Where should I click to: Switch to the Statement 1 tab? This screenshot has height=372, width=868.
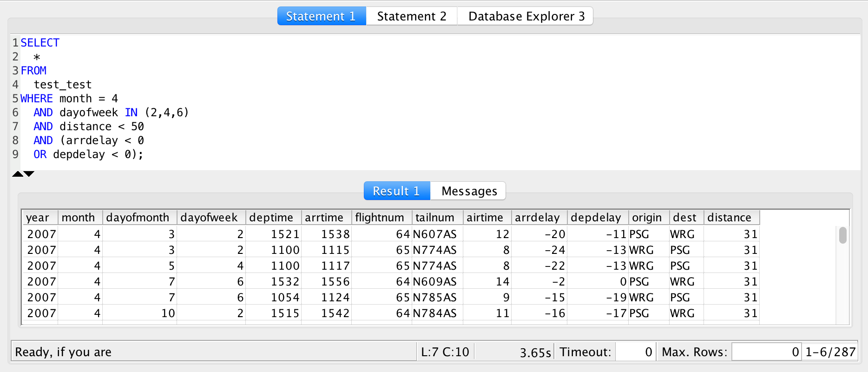coord(322,16)
